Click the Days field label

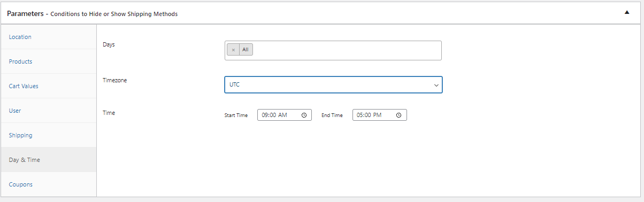point(109,44)
